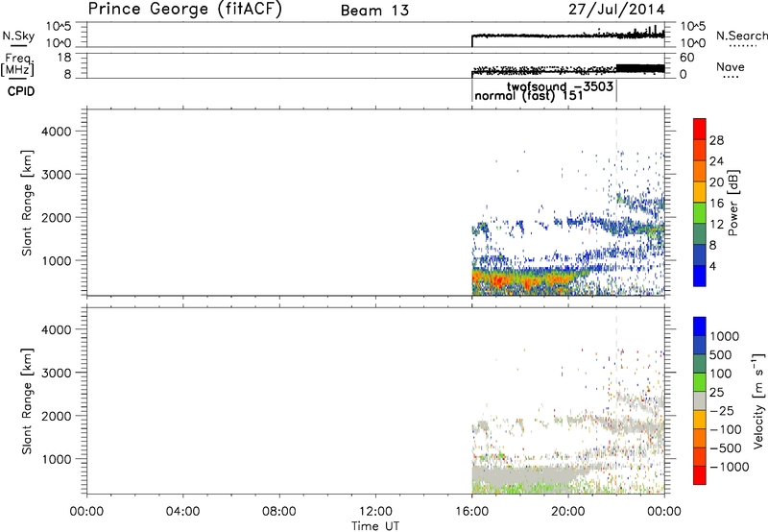
Task: Click the 'N.Search' legend label
Action: click(x=742, y=36)
